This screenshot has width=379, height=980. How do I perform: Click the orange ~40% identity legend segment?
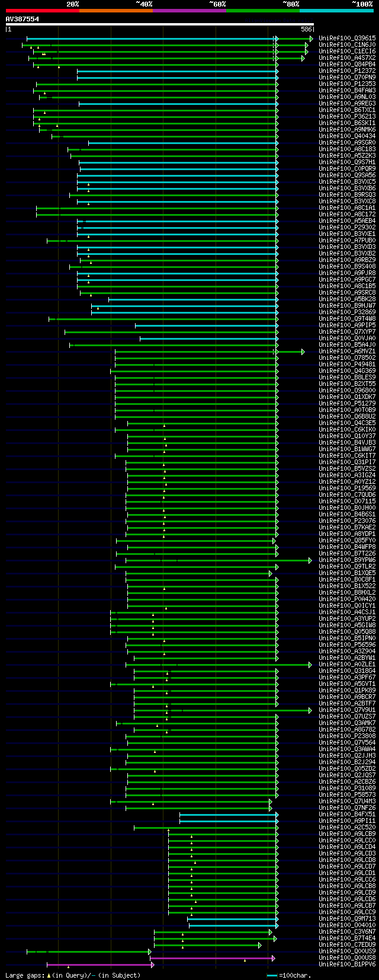[116, 11]
